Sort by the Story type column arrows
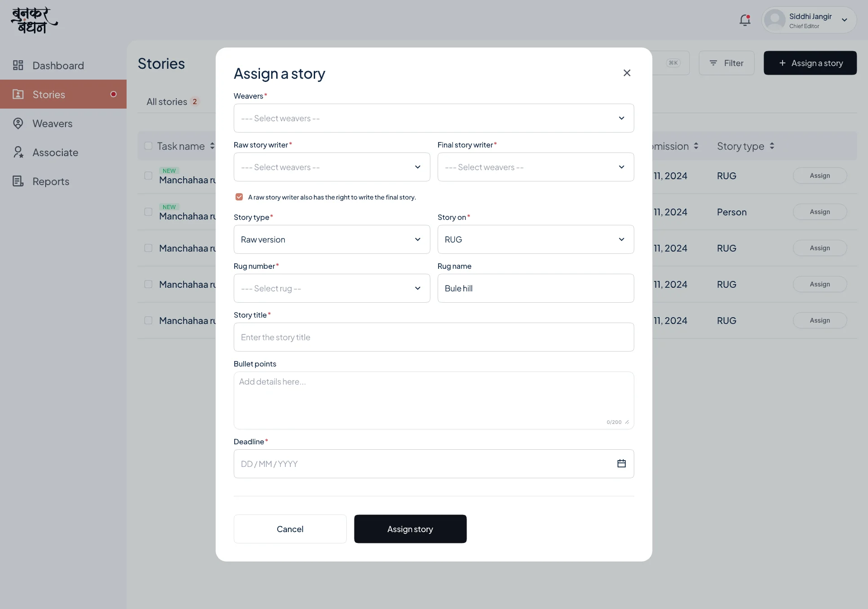The width and height of the screenshot is (868, 609). (772, 146)
